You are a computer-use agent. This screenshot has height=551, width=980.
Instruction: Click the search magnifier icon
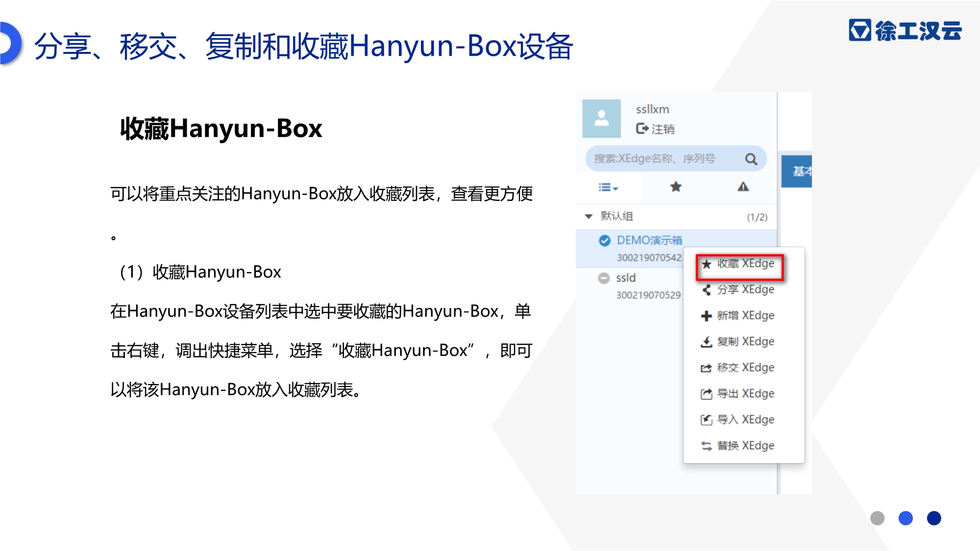click(751, 159)
